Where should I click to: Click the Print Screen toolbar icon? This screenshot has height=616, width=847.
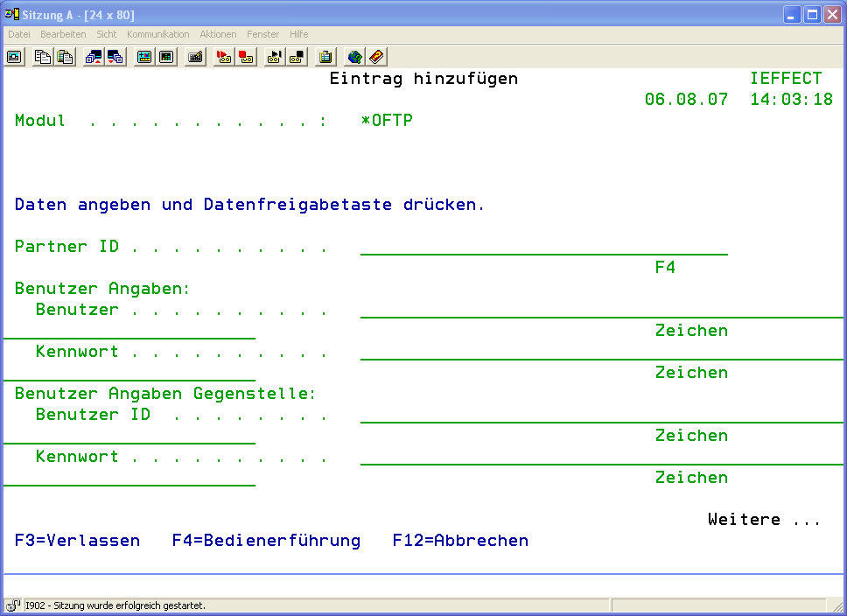coord(14,57)
